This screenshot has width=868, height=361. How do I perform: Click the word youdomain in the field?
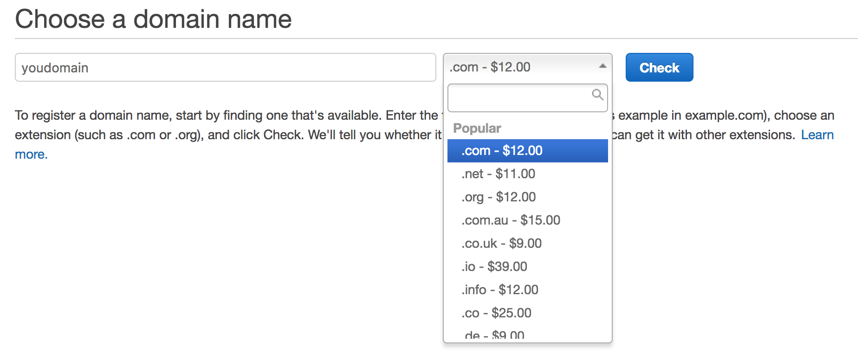[x=55, y=68]
